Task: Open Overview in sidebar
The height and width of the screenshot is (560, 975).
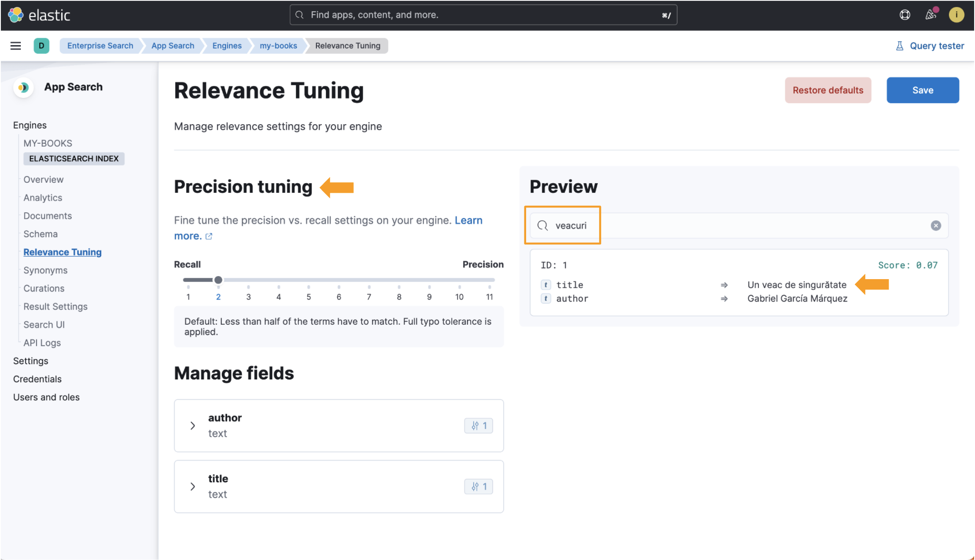Action: click(43, 180)
